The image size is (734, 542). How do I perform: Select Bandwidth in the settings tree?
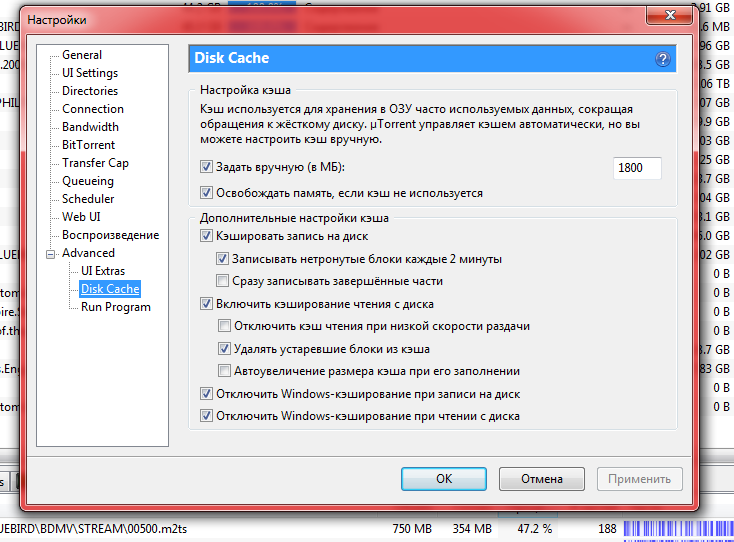point(90,127)
